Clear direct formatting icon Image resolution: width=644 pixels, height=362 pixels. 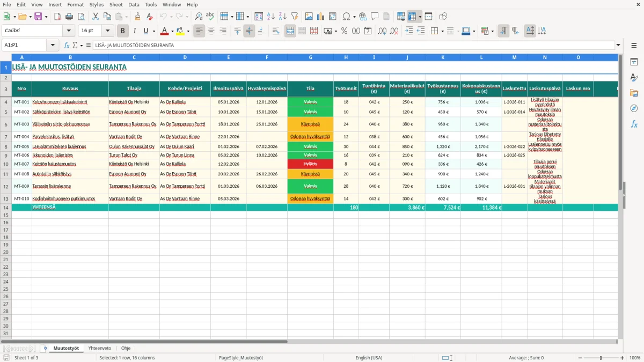pos(150,17)
